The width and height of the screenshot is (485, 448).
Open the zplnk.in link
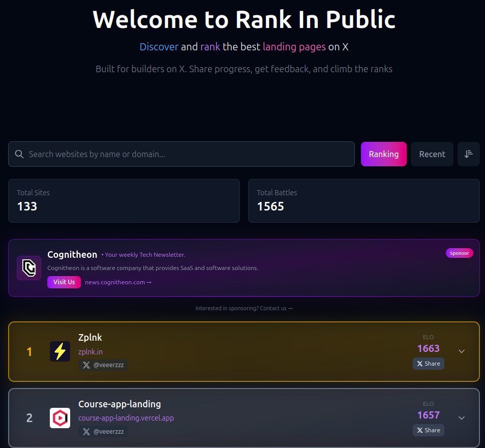pyautogui.click(x=90, y=352)
